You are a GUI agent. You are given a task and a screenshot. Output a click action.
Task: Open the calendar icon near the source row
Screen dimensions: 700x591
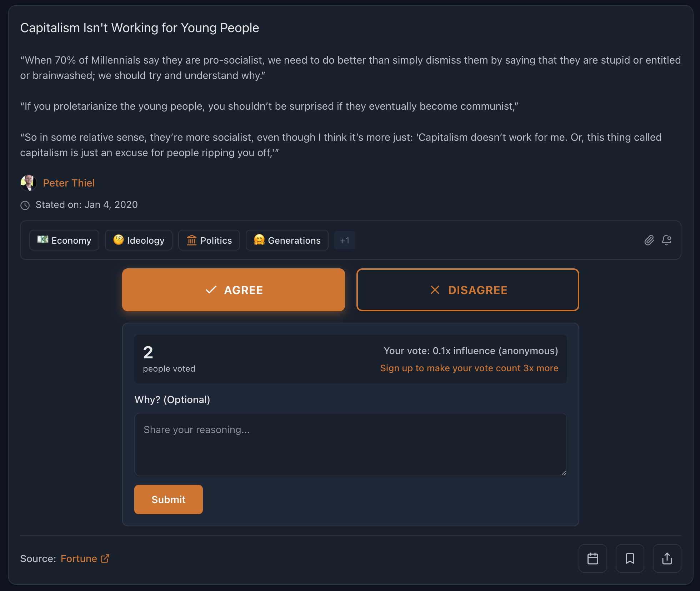[x=593, y=558]
